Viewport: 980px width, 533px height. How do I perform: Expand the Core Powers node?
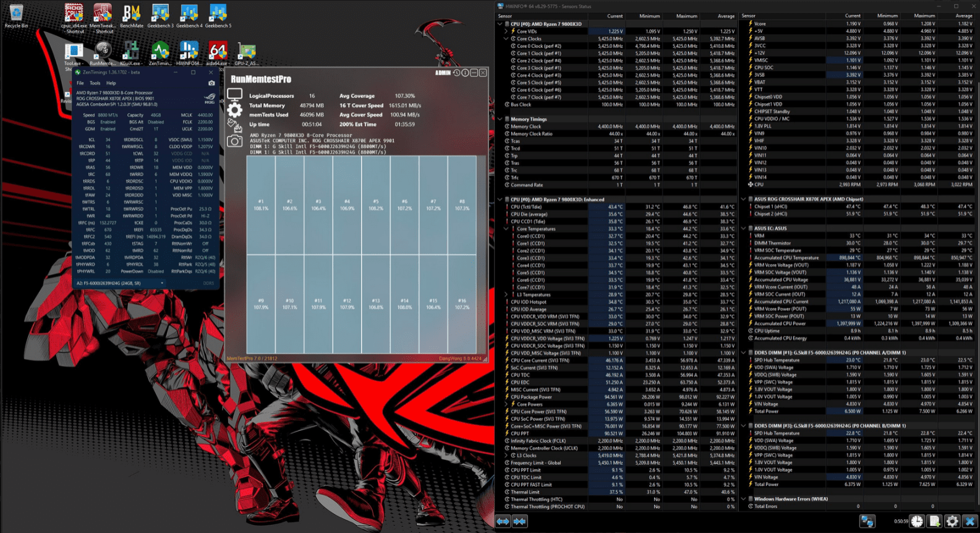click(506, 404)
